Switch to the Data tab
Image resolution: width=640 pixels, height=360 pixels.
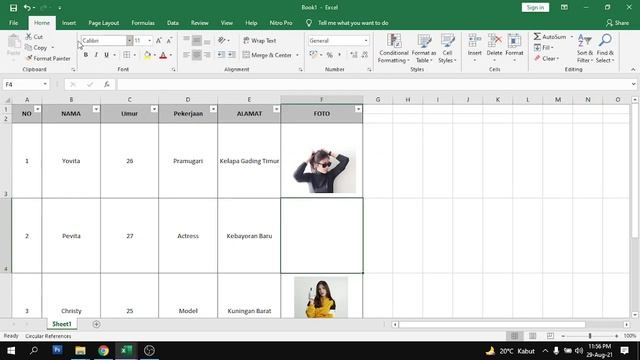[173, 23]
